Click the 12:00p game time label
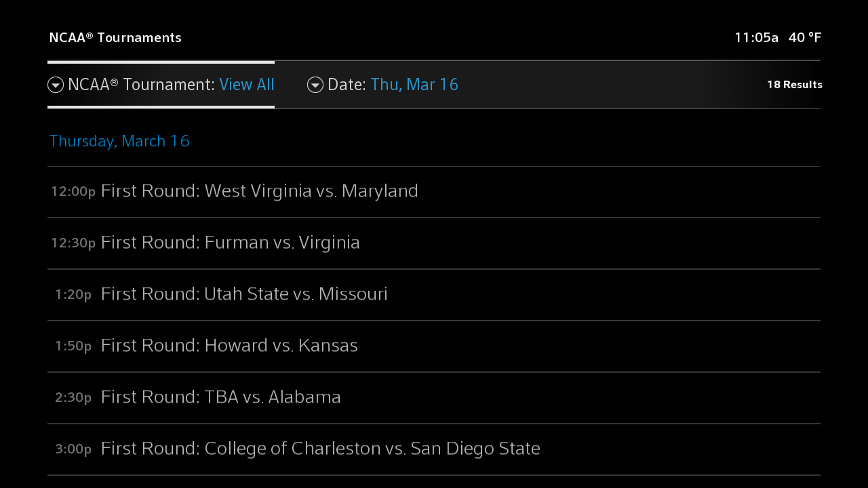868x488 pixels. tap(73, 192)
